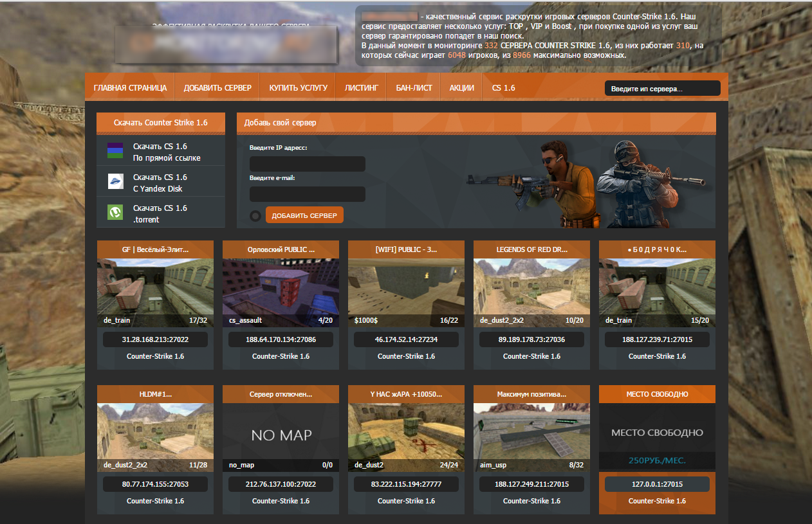812x524 pixels.
Task: Open the У НАС жАРА +10050 server title
Action: 406,394
